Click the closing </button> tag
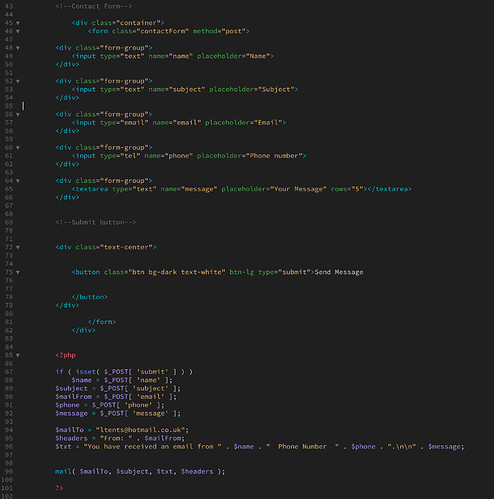Screen dimensions: 494x499 tap(90, 297)
